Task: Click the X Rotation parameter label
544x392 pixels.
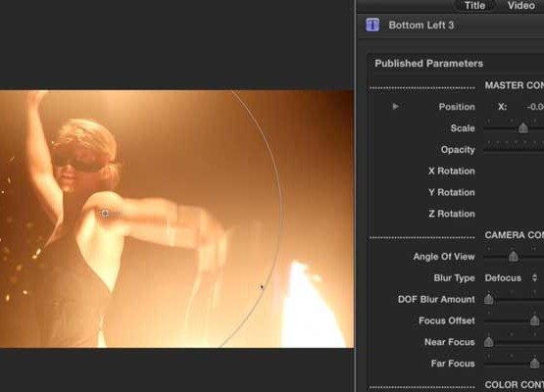Action: click(451, 171)
